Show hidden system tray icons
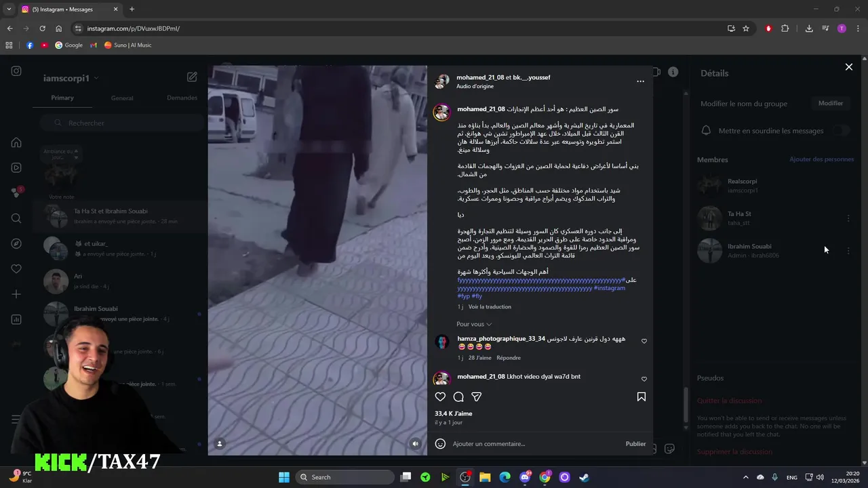Screen dimensions: 868x488 745,477
